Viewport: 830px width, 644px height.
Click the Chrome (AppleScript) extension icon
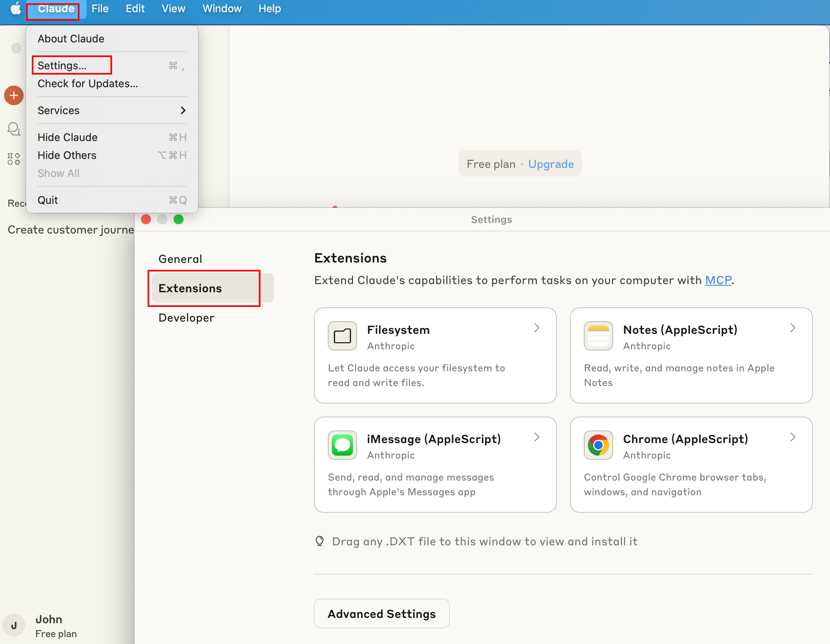[598, 445]
